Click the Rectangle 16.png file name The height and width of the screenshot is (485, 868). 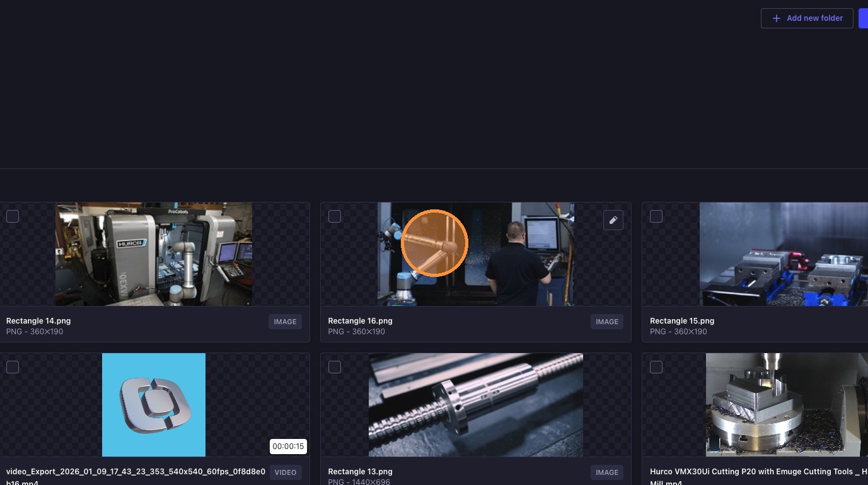click(360, 321)
